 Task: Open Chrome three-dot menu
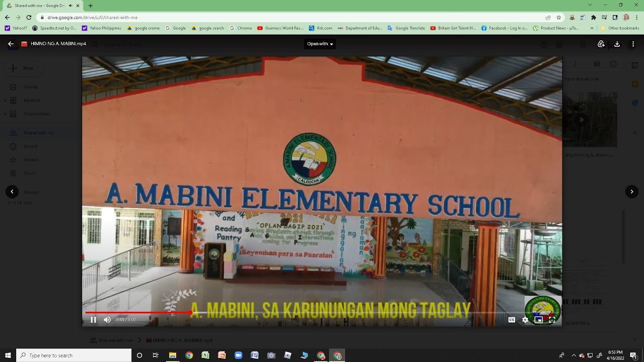pyautogui.click(x=637, y=17)
